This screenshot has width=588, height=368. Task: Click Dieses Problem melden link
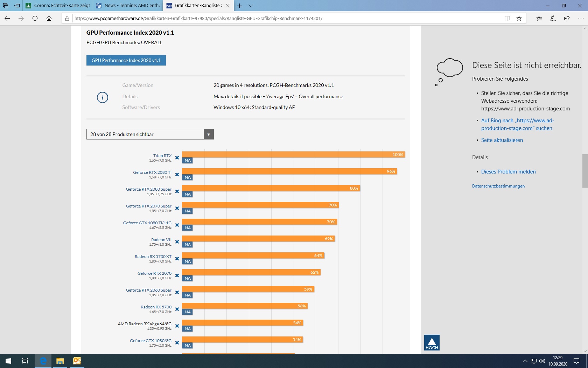point(508,172)
